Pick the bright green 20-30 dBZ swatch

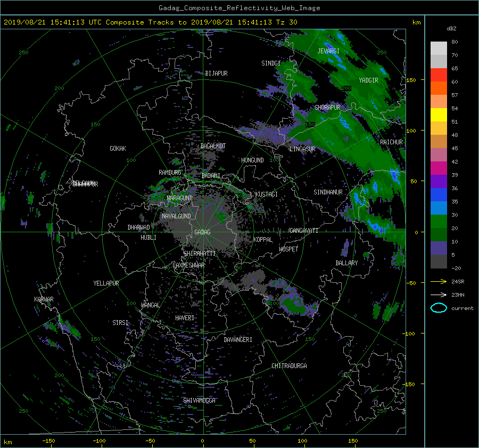(x=439, y=222)
